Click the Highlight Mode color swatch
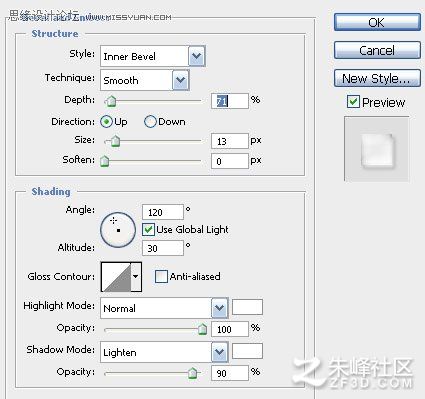Viewport: 425px width, 399px height. coord(247,307)
